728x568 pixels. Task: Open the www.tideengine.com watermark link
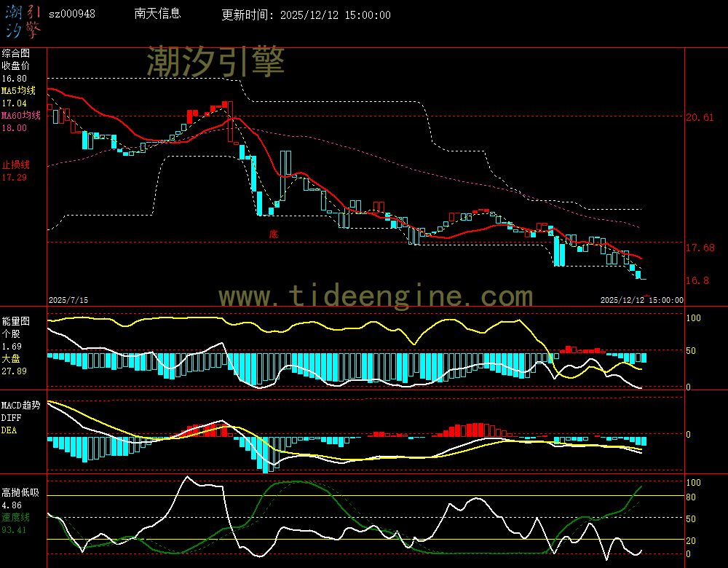(376, 296)
